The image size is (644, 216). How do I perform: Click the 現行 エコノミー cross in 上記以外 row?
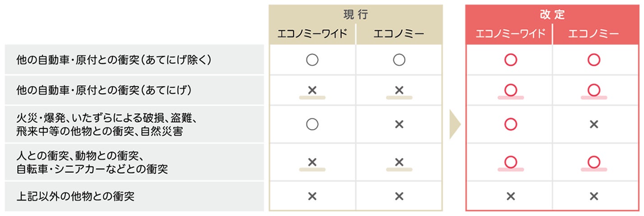(399, 196)
